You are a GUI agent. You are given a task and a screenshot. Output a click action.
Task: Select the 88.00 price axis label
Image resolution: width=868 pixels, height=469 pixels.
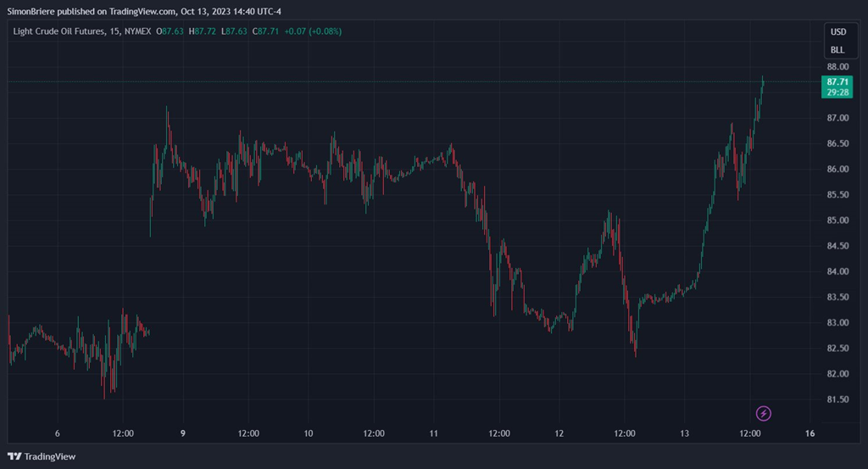tap(838, 67)
